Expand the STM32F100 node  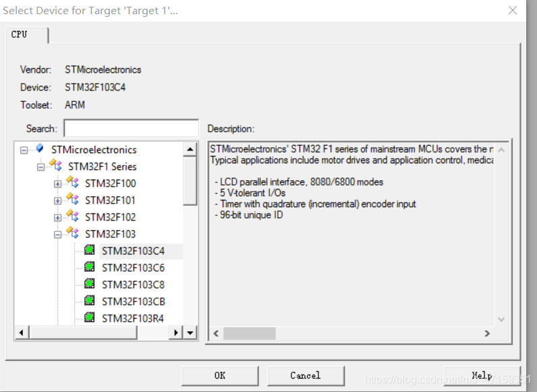click(x=57, y=184)
